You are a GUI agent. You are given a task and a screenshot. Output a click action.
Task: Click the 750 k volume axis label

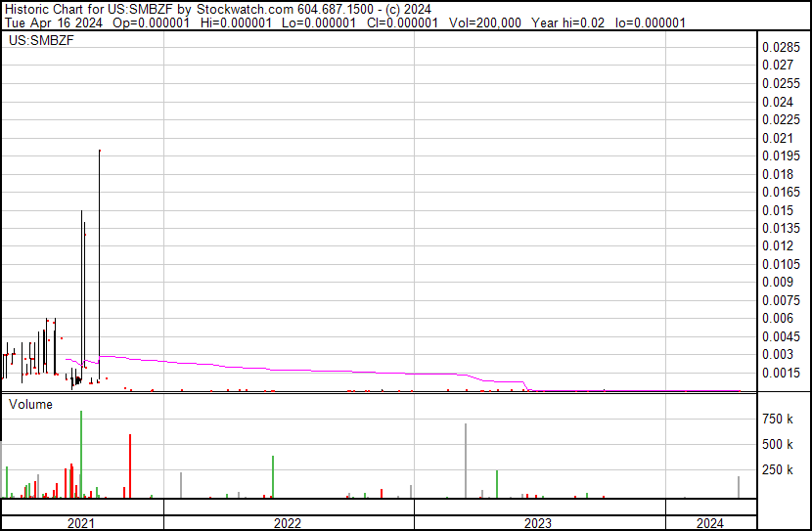(x=778, y=420)
